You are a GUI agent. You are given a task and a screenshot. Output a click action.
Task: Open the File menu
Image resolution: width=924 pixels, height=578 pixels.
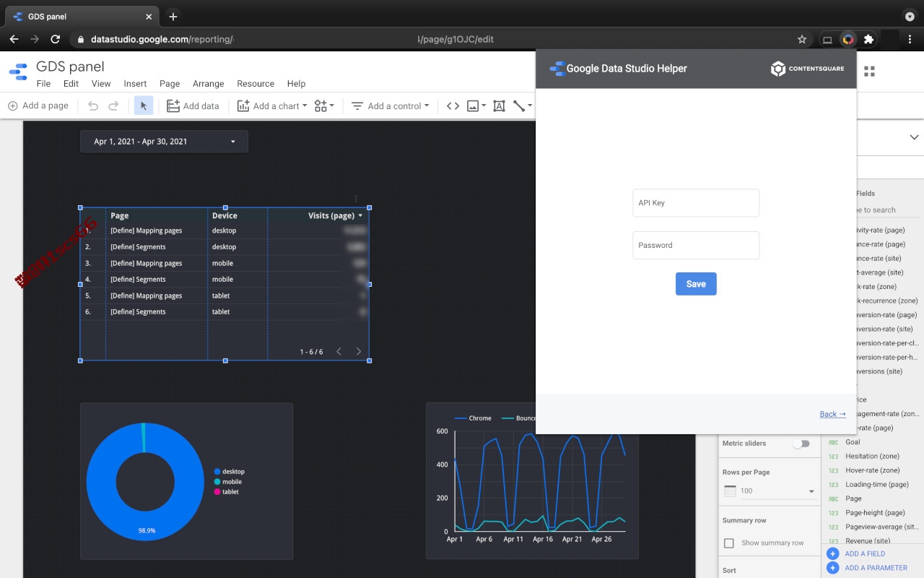43,84
